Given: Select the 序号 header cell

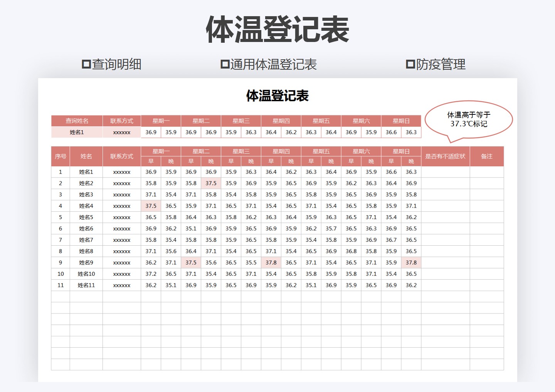Looking at the screenshot, I should [60, 156].
